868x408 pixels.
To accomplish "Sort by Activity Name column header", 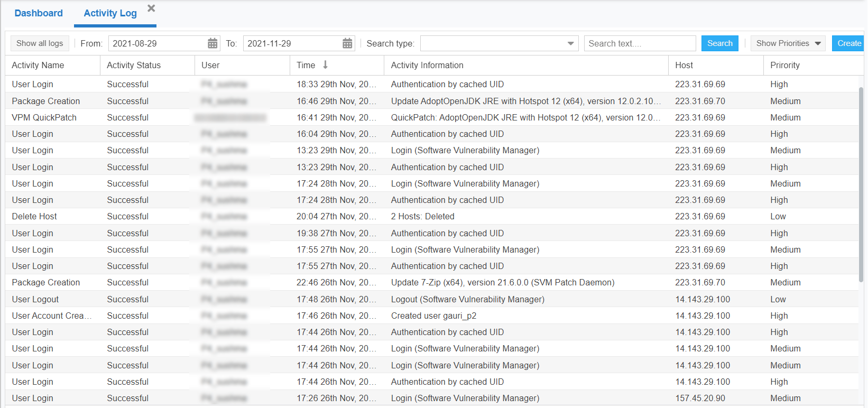I will pyautogui.click(x=38, y=65).
